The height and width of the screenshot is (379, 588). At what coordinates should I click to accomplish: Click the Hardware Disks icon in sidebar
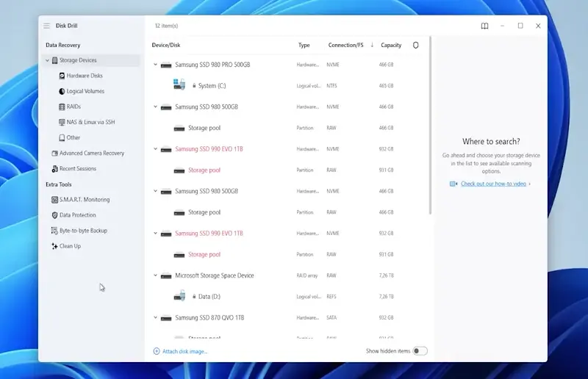tap(62, 76)
